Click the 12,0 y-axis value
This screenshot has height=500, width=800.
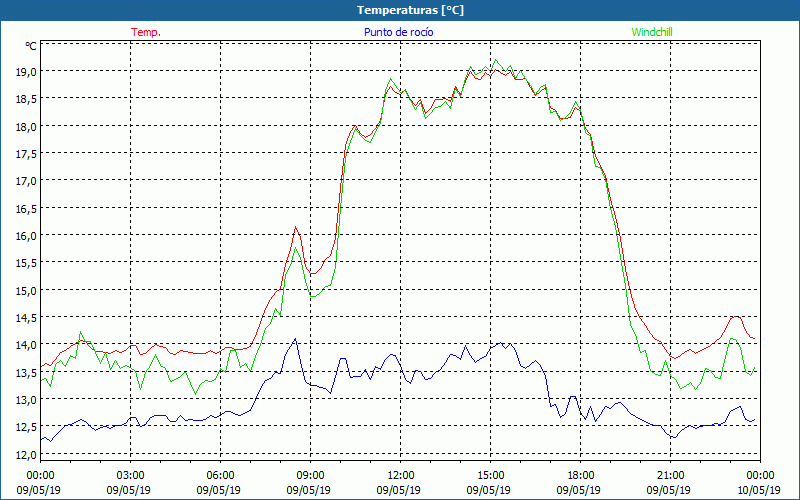pos(26,455)
